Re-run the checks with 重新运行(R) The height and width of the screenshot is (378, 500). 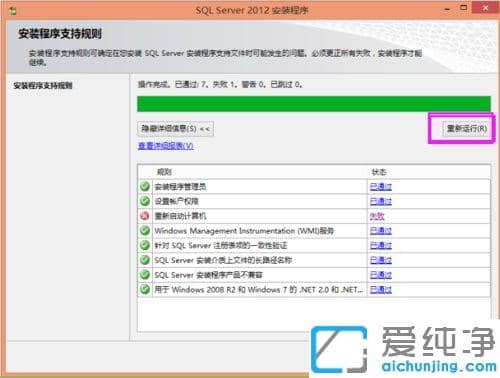click(467, 129)
